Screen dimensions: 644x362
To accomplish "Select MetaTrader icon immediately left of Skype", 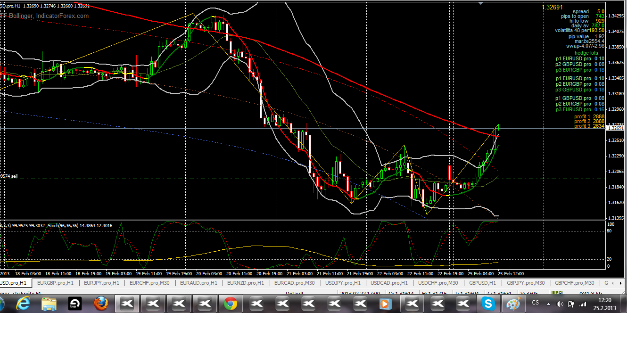I will coord(462,304).
